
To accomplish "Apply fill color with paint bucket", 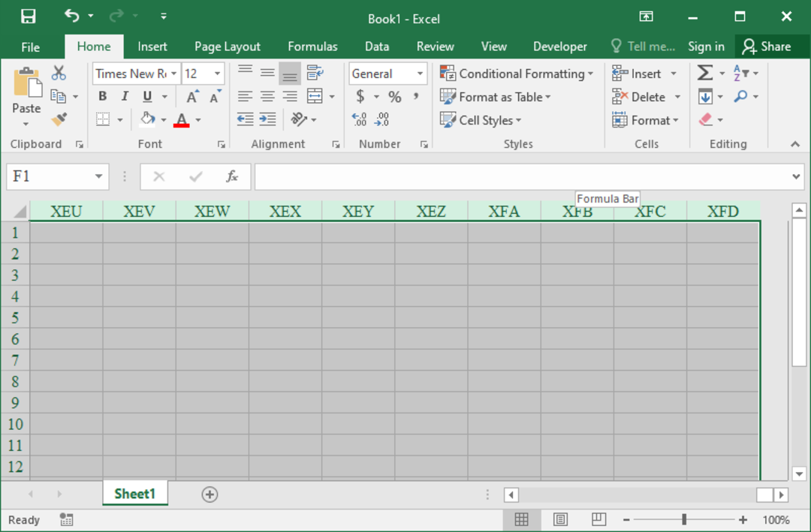I will 147,119.
